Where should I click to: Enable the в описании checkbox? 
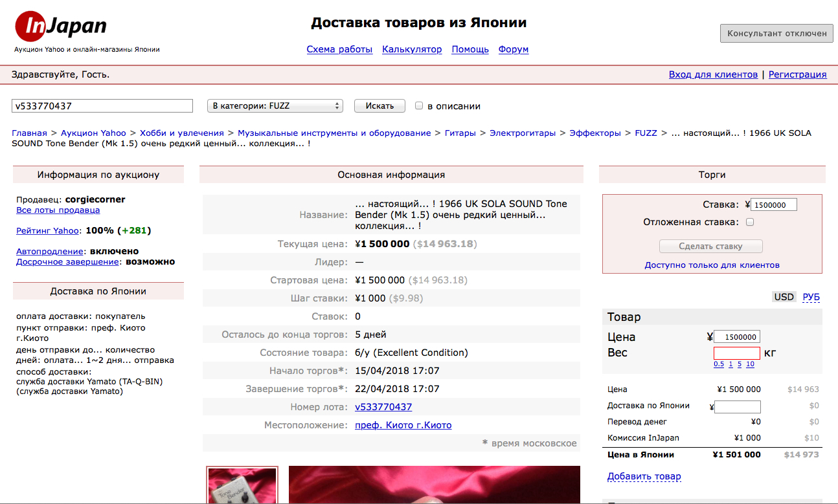(419, 105)
